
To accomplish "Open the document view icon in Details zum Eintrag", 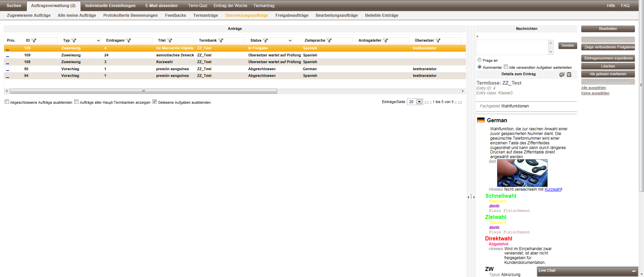I will (x=569, y=75).
